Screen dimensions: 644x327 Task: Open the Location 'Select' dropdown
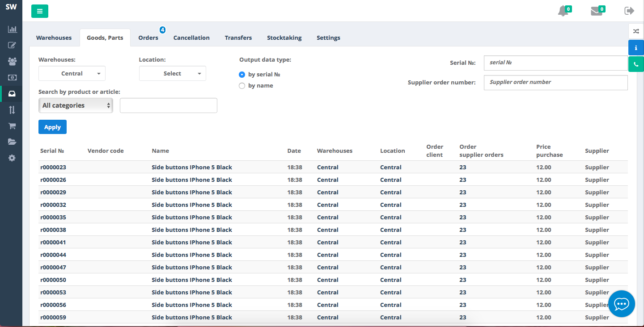[173, 73]
